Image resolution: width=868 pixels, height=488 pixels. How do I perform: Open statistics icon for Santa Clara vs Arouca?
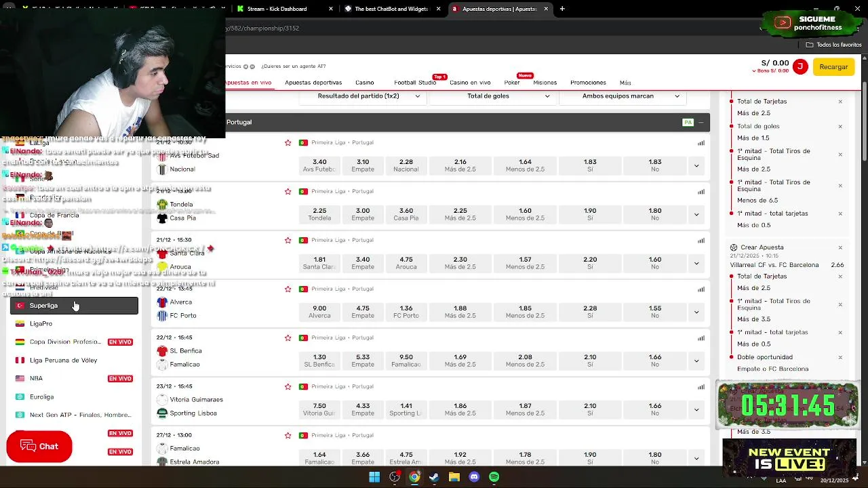pyautogui.click(x=701, y=240)
